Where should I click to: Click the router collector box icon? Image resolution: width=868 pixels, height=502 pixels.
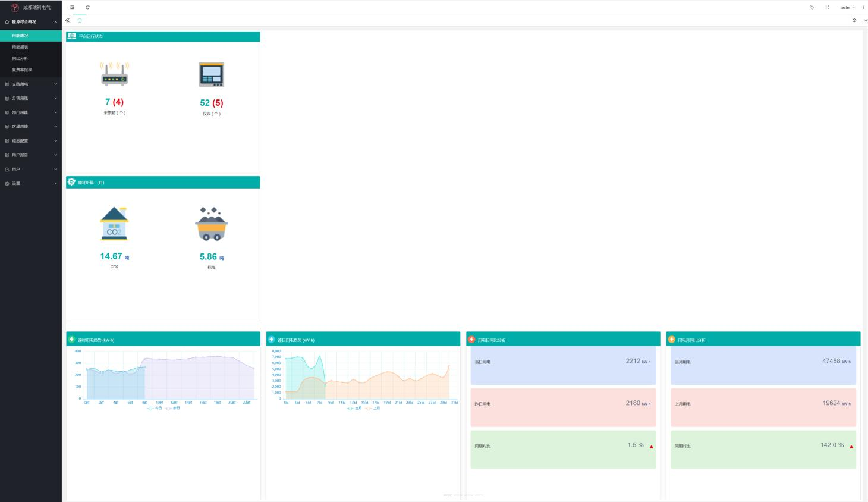point(114,74)
